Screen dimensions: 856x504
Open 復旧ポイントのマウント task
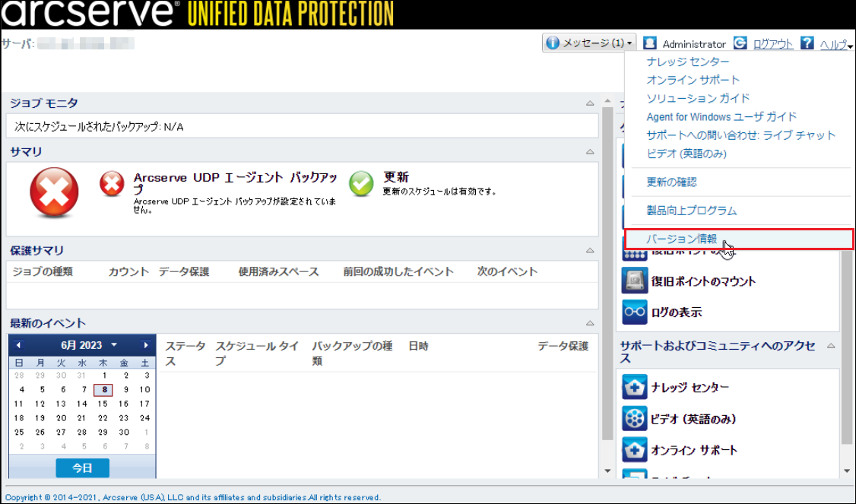[x=703, y=281]
